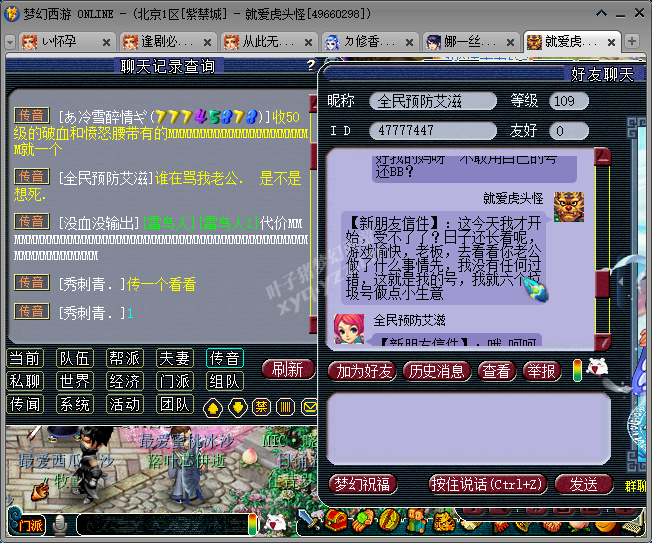Click chat log message from 秀刺青 传一个看看
The image size is (652, 543).
pyautogui.click(x=161, y=284)
